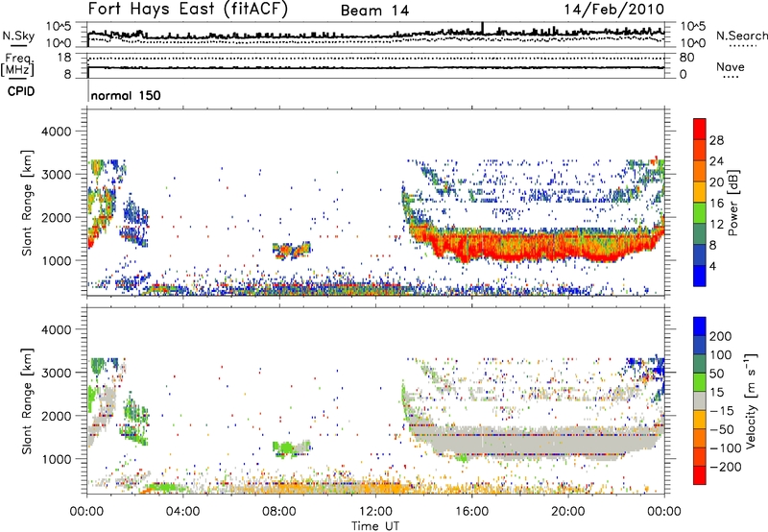Click the 'Time UT' axis label
Image resolution: width=768 pixels, height=532 pixels.
coord(375,526)
